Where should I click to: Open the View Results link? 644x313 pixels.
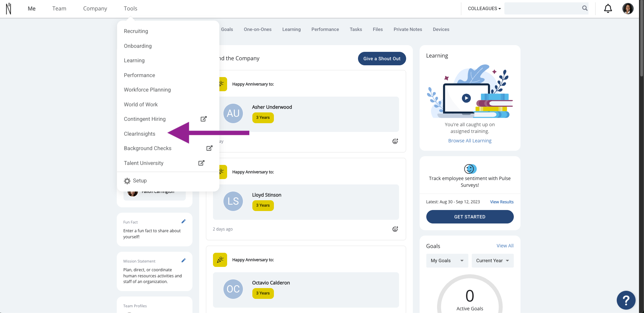pos(502,202)
